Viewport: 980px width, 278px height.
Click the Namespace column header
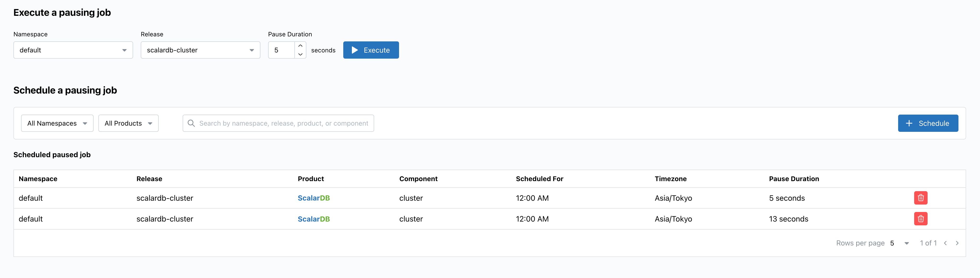point(38,179)
